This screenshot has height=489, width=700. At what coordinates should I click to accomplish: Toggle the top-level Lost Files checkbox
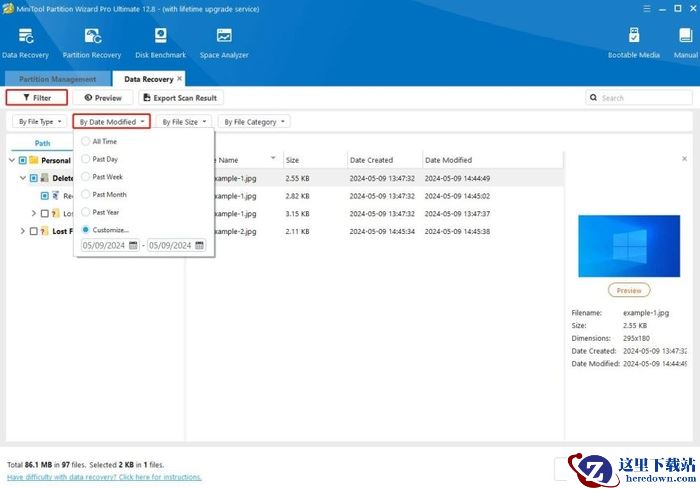tap(33, 231)
